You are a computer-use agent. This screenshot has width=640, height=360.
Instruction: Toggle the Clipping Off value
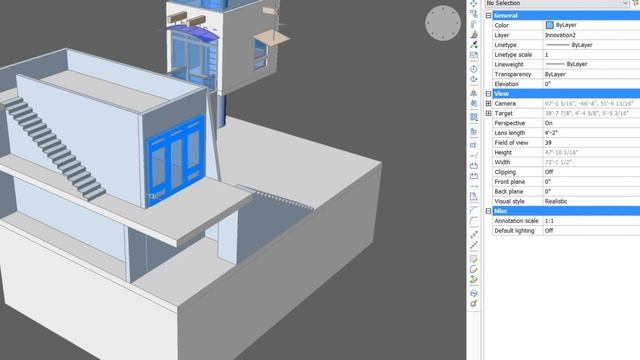[591, 172]
